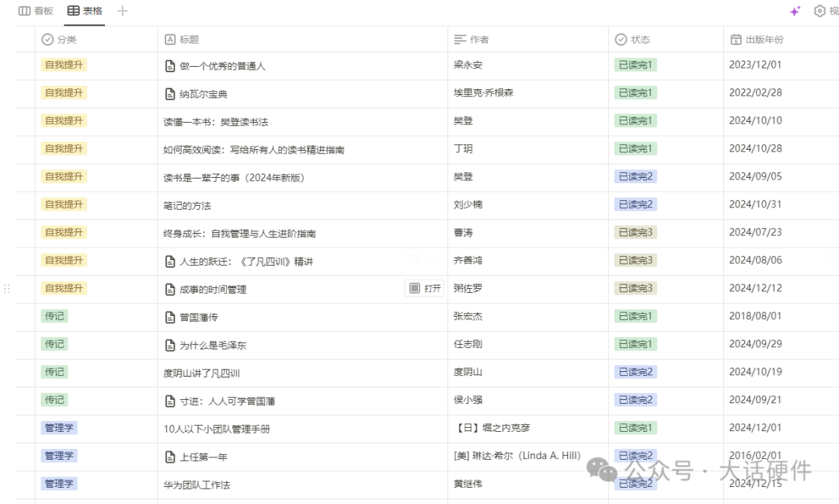839x504 pixels.
Task: Open the title 笔记的方法
Action: pyautogui.click(x=187, y=206)
